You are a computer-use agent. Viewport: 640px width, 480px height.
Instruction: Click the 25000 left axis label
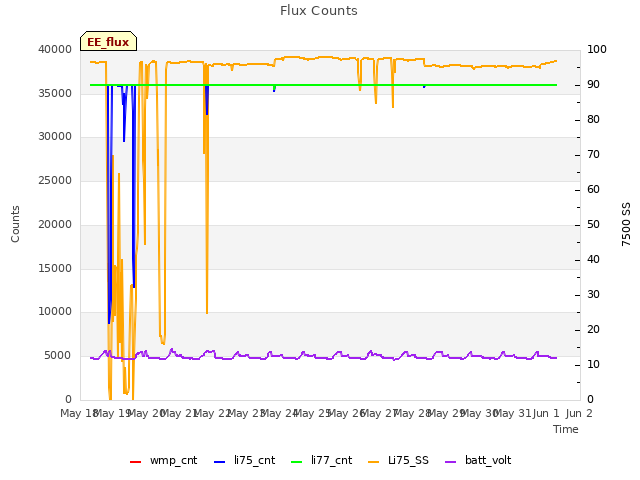click(55, 180)
